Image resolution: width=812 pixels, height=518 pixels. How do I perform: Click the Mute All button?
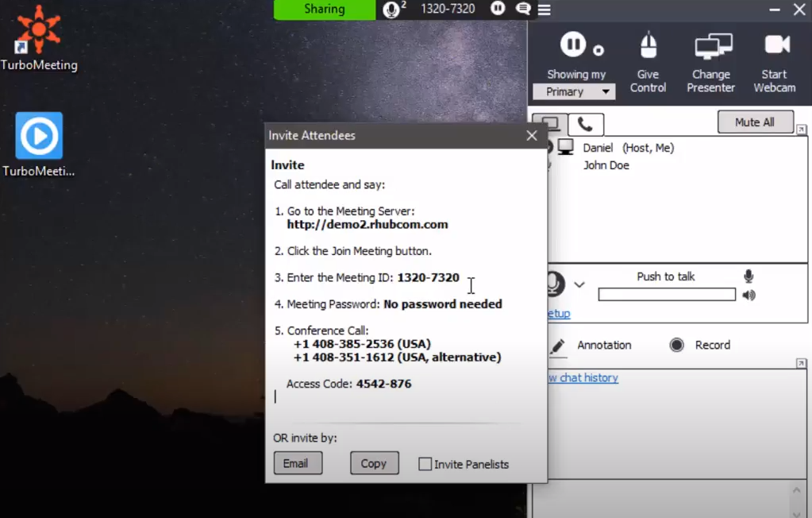tap(755, 122)
